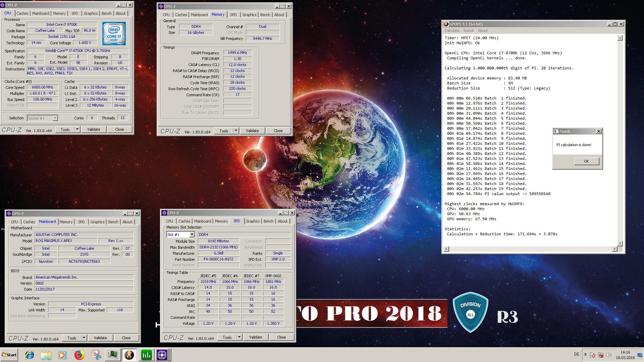Minimize the GPUPI window
This screenshot has height=362, width=644.
[609, 24]
